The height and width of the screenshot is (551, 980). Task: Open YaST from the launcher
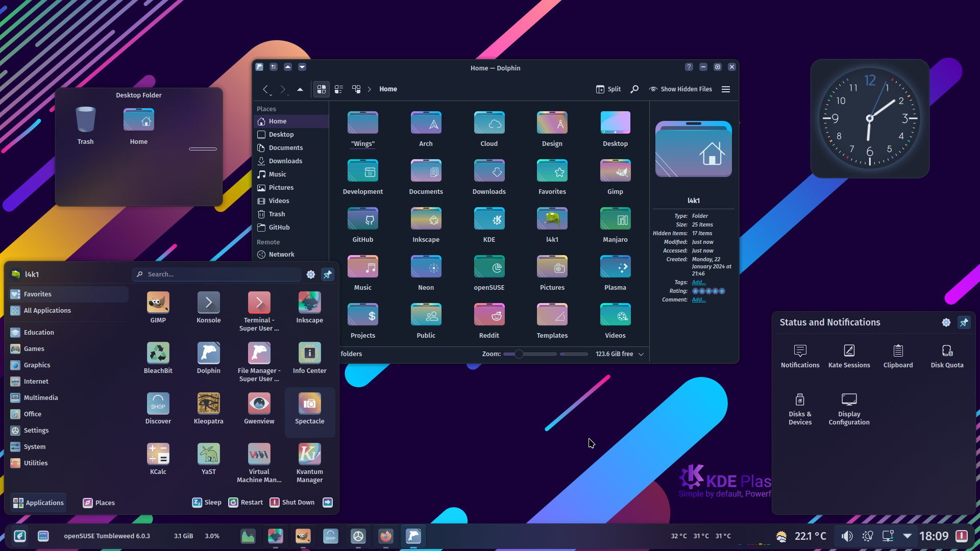[208, 459]
